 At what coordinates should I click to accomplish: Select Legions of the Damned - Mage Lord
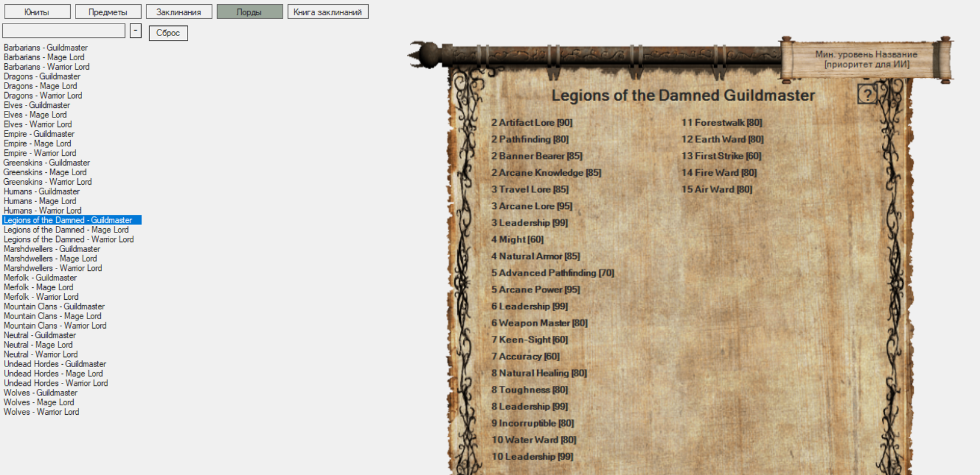click(66, 230)
